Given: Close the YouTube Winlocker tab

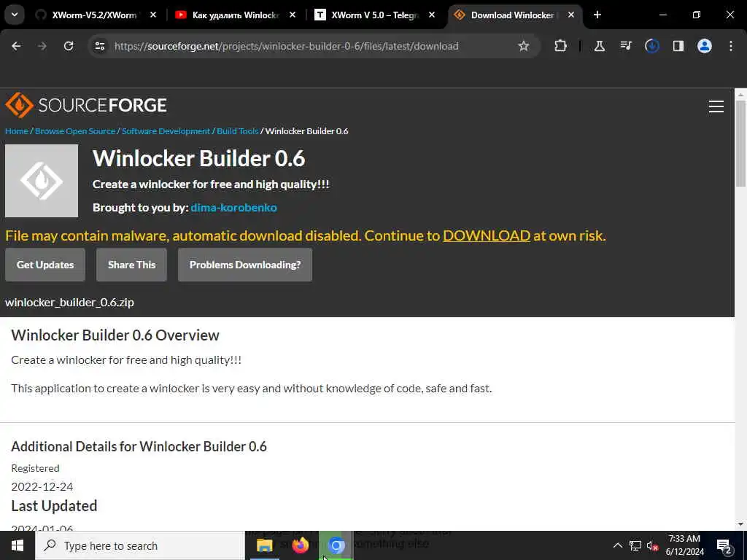Looking at the screenshot, I should pyautogui.click(x=293, y=15).
